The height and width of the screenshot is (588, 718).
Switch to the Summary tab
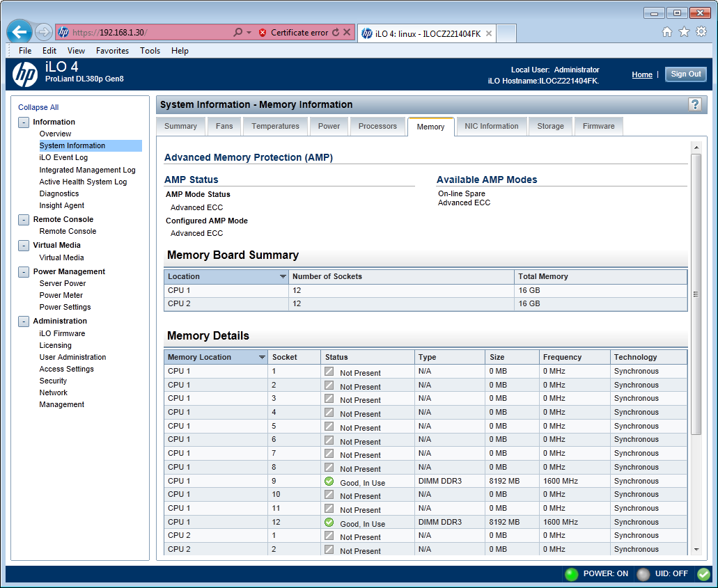180,126
